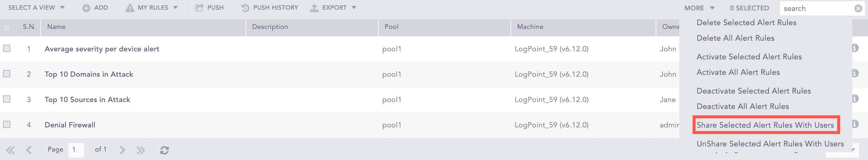Viewport: 868px width, 160px height.
Task: Refresh the alert rules list
Action: 165,150
